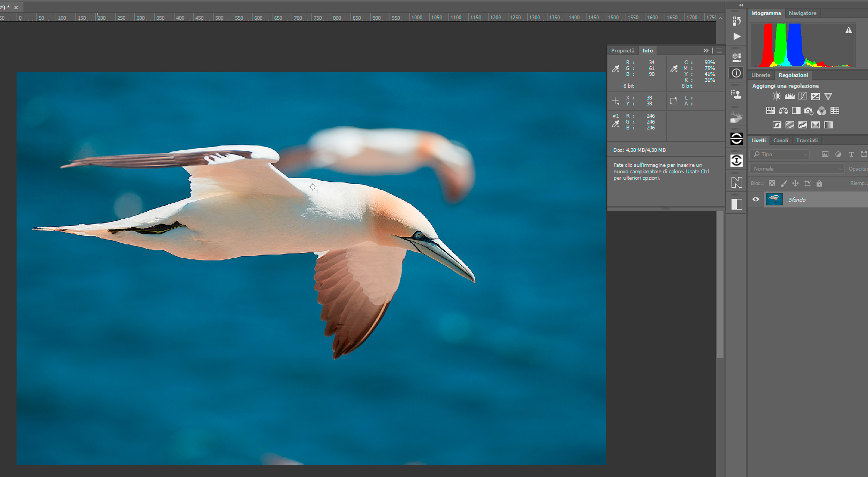Toggle the lock all padlock
This screenshot has height=477, width=868.
coord(819,183)
